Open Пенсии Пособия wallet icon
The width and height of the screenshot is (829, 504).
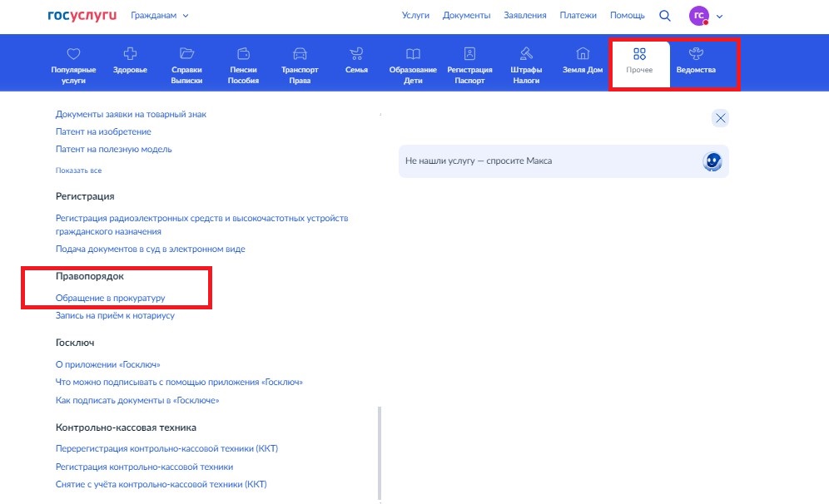[x=243, y=53]
